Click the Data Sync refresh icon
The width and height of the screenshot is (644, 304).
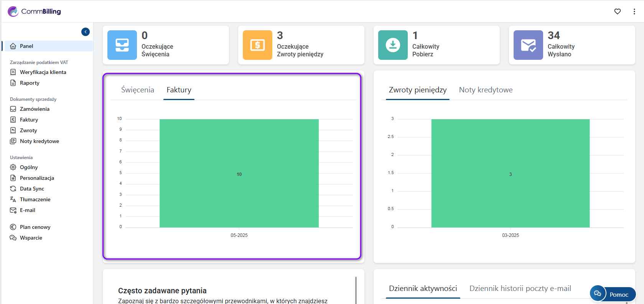point(13,189)
